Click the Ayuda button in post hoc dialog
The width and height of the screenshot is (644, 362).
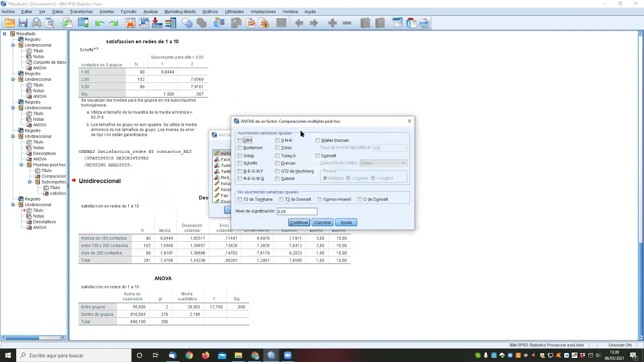click(346, 222)
